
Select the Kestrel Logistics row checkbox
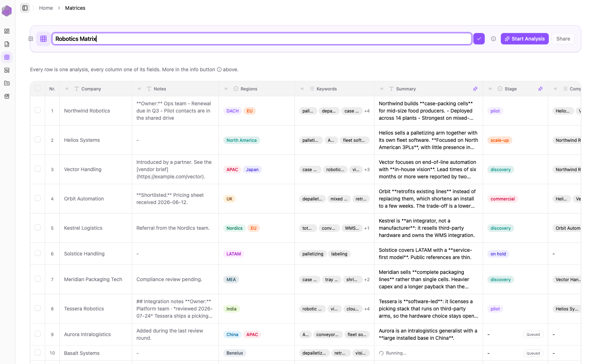pyautogui.click(x=38, y=227)
